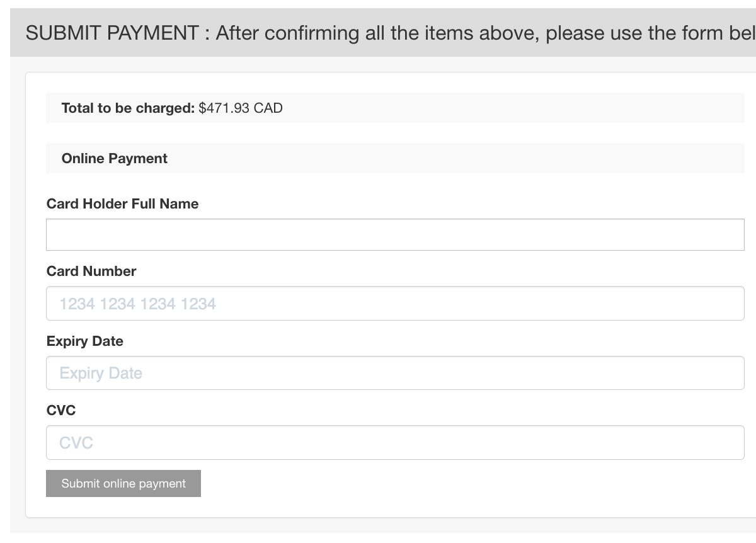Click the Card Holder Full Name input field

[395, 234]
